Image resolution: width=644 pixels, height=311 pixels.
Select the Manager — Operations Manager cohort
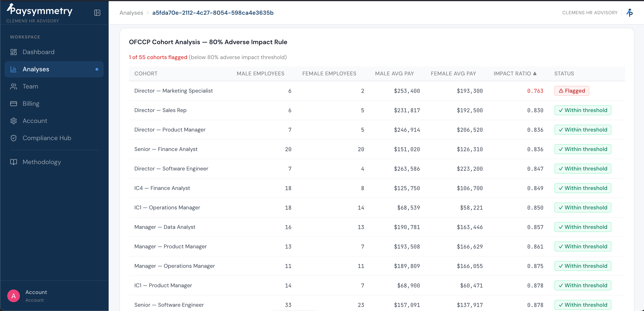tap(174, 266)
